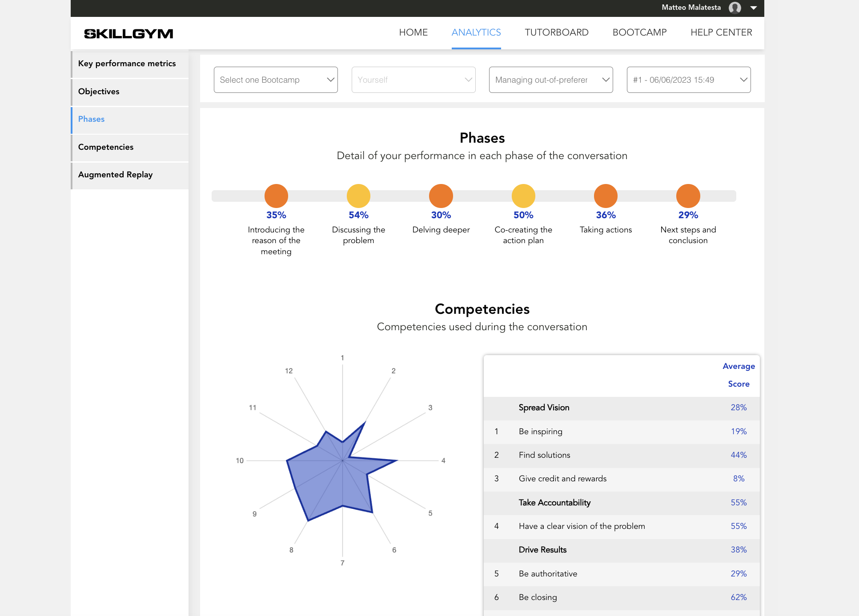Click the 54% Discussing the problem circle
The width and height of the screenshot is (859, 616).
point(358,196)
